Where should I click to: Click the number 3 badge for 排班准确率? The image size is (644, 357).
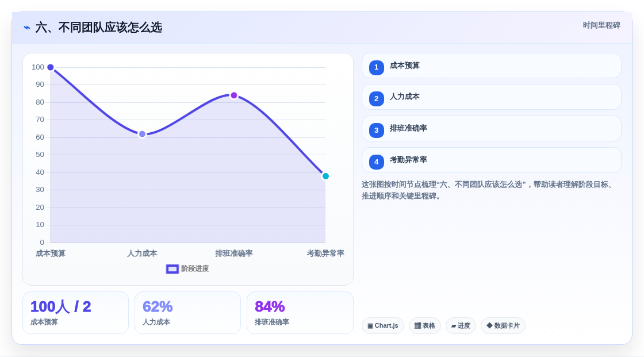tap(376, 130)
